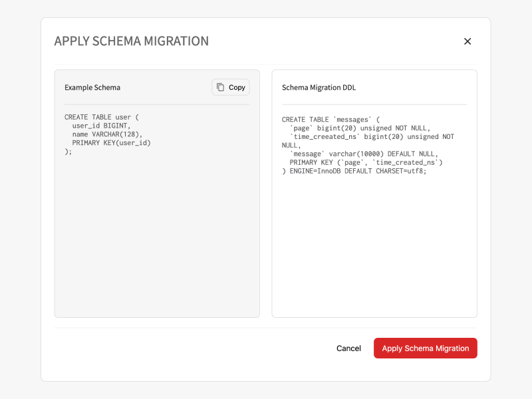Viewport: 532px width, 399px height.
Task: Click the clipboard copy icon
Action: tap(220, 87)
